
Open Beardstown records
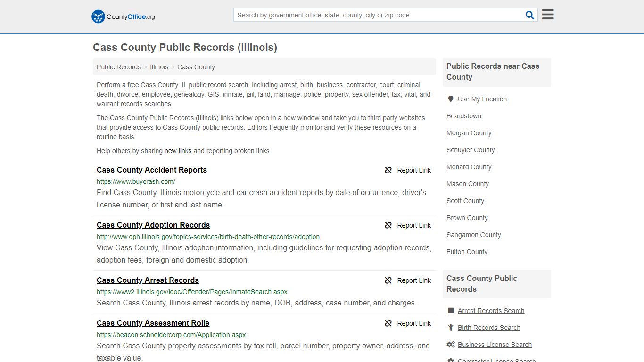tap(464, 116)
